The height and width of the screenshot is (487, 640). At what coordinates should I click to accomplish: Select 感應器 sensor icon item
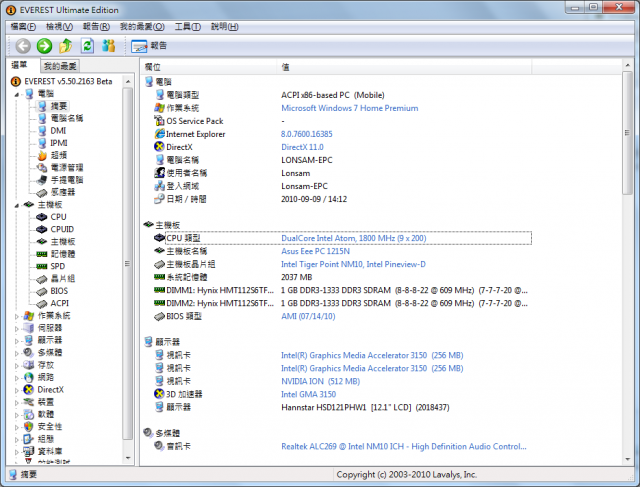coord(42,192)
